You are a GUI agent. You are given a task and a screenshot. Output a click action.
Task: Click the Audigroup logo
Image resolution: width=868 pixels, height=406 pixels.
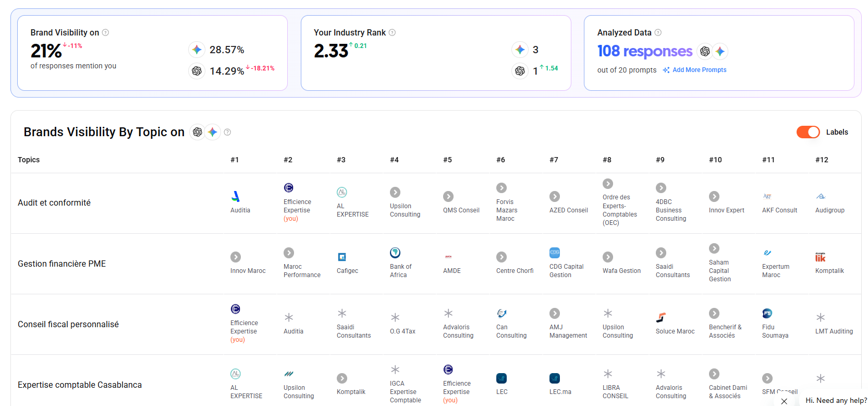(821, 196)
